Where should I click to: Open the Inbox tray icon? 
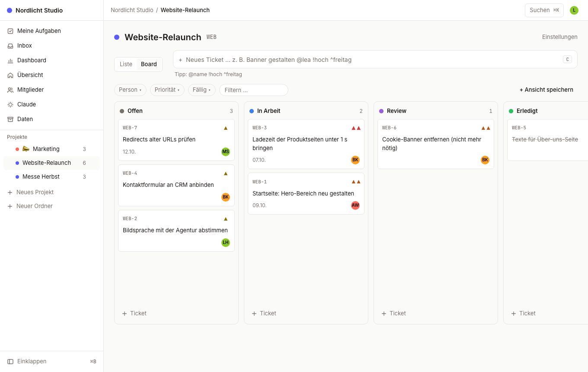pyautogui.click(x=10, y=46)
